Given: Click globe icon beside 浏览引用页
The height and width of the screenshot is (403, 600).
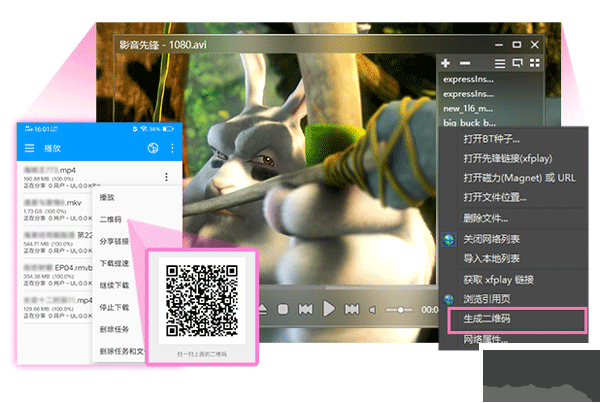Looking at the screenshot, I should (x=448, y=299).
